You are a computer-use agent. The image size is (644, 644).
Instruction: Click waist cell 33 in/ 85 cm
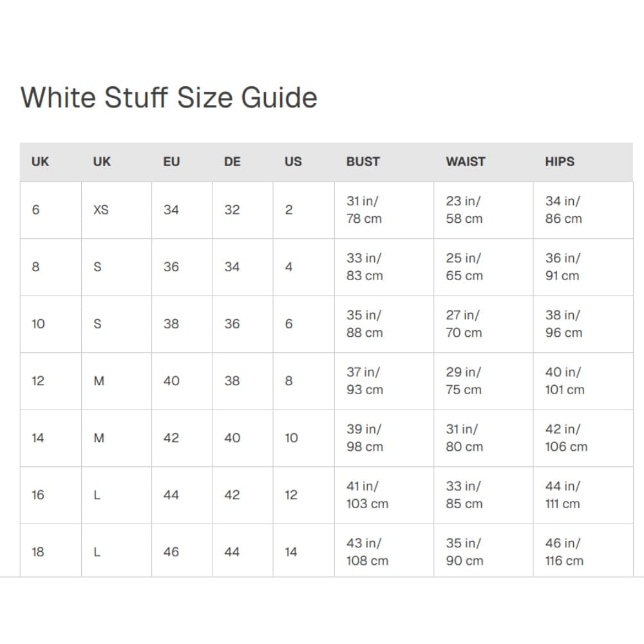484,495
